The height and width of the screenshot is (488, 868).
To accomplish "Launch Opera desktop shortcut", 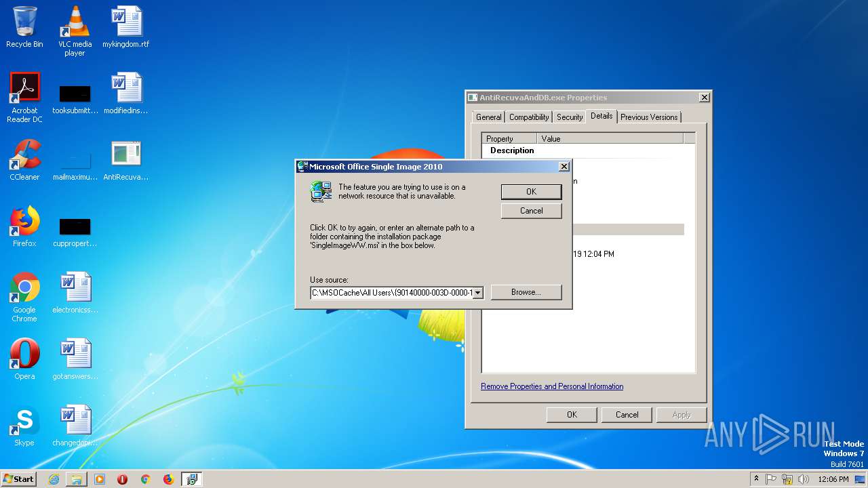I will pos(24,359).
